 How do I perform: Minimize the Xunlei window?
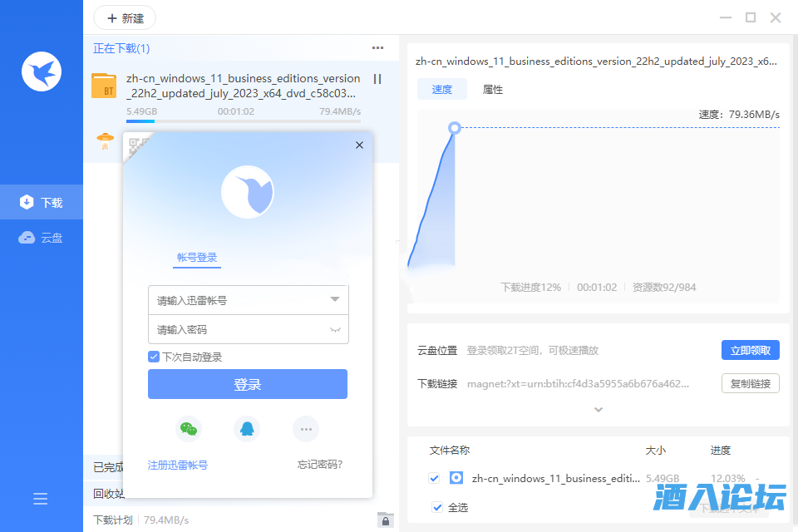pos(726,17)
